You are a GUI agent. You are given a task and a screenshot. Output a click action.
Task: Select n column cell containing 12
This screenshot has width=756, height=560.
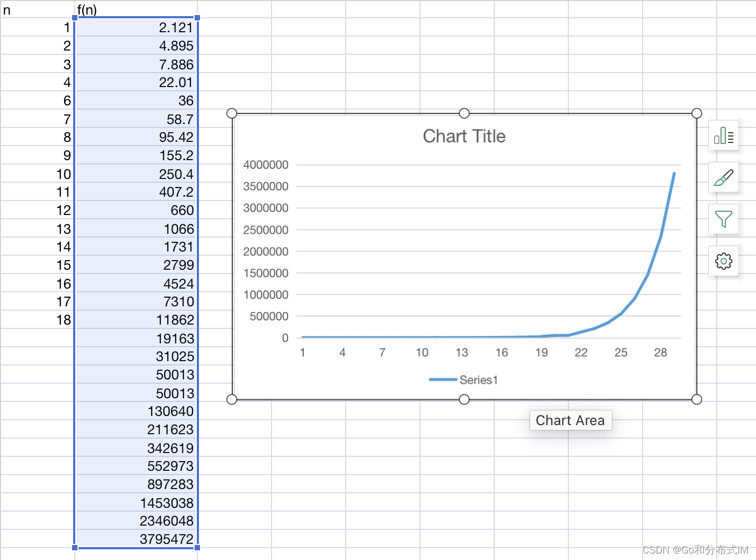38,210
